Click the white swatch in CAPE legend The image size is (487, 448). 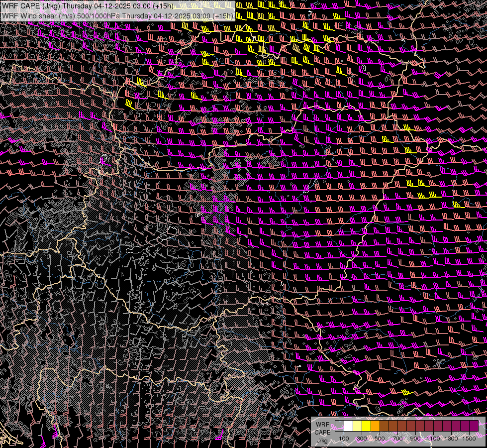[x=349, y=426]
